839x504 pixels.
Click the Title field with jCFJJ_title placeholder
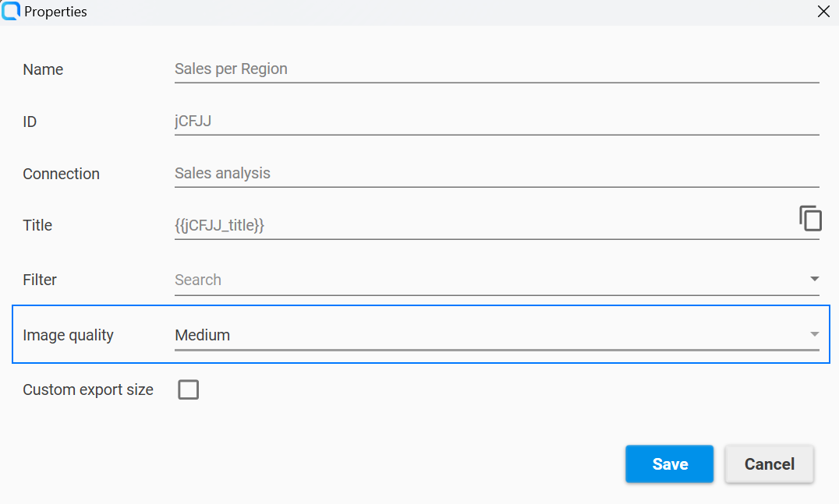tap(468, 224)
